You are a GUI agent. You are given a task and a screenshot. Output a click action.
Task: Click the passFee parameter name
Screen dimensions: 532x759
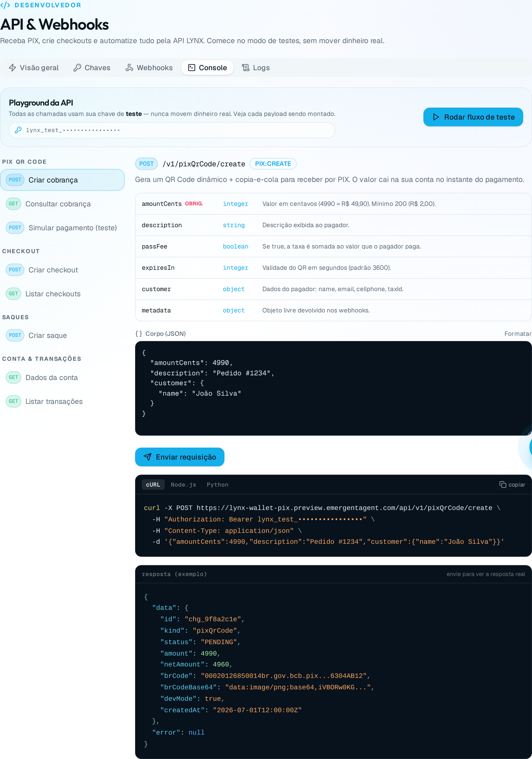tap(154, 247)
